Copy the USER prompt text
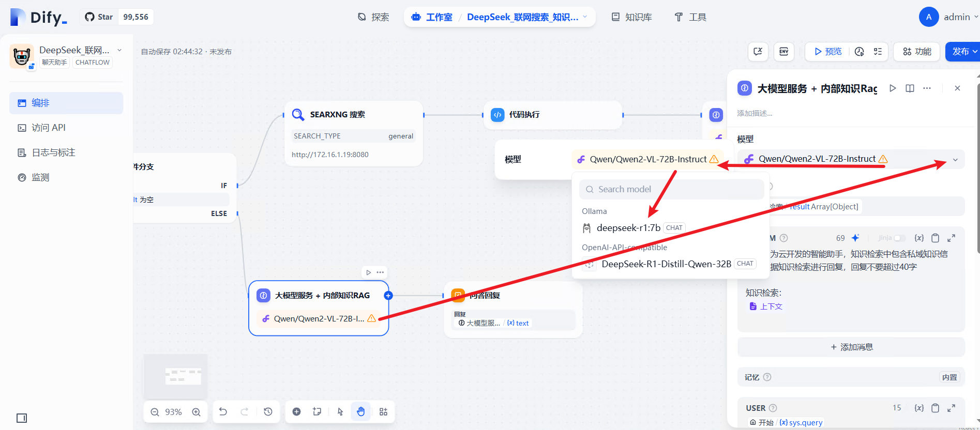980x430 pixels. [935, 408]
